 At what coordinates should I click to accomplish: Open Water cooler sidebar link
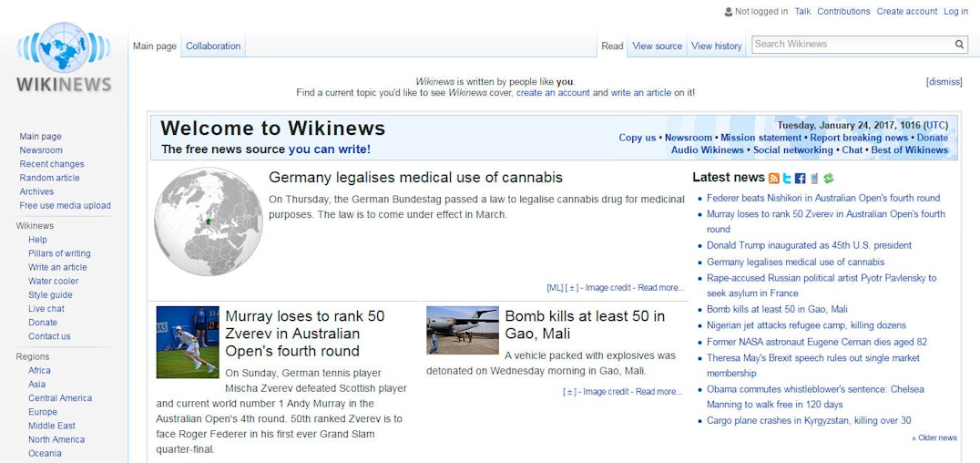tap(53, 281)
